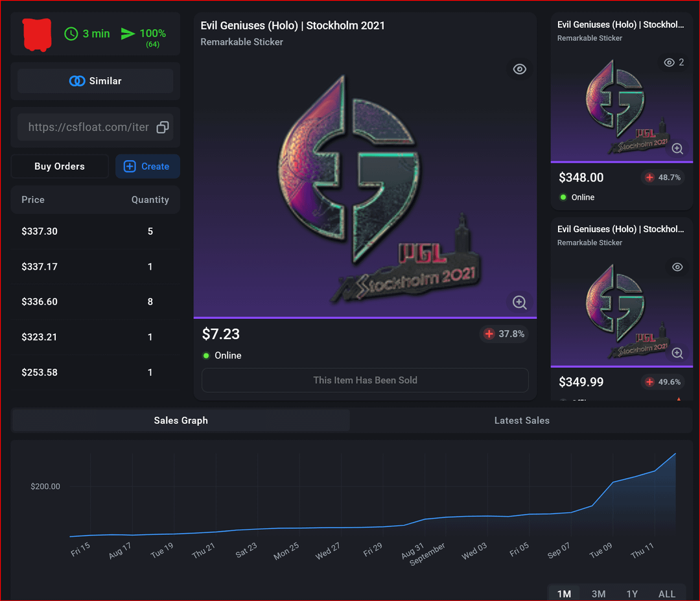700x601 pixels.
Task: Click the $200.00 axis label
Action: 45,486
